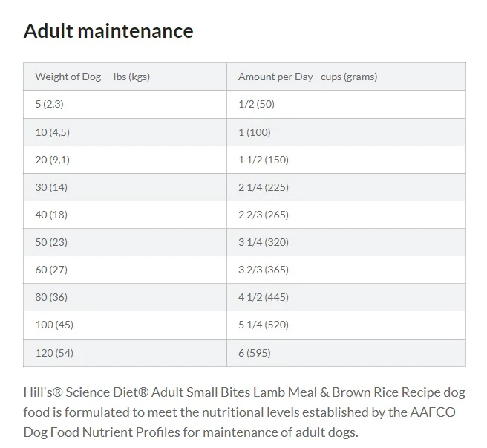Click the 40 (18) weight cell
487x448 pixels.
click(x=125, y=215)
